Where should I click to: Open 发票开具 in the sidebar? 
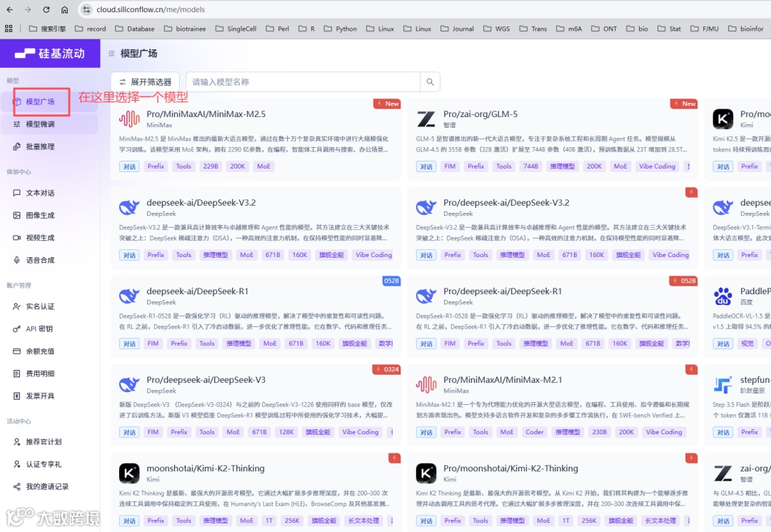tap(49, 396)
